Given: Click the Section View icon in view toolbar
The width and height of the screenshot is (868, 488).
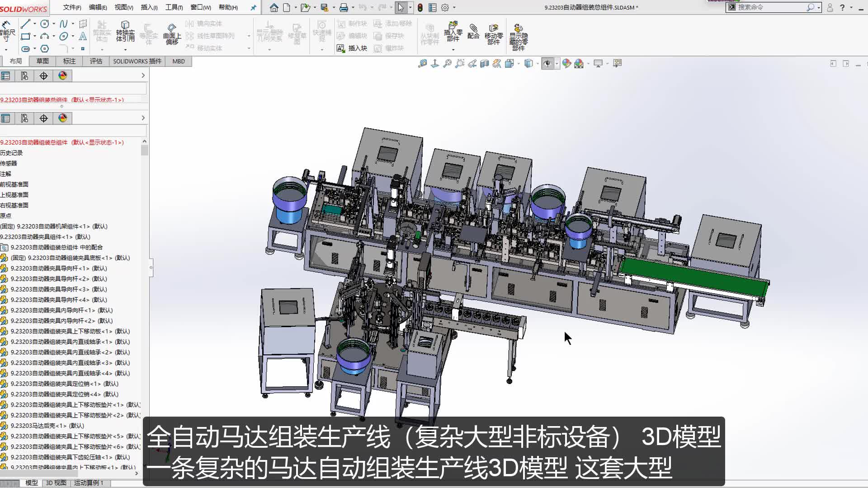Looking at the screenshot, I should click(x=485, y=64).
